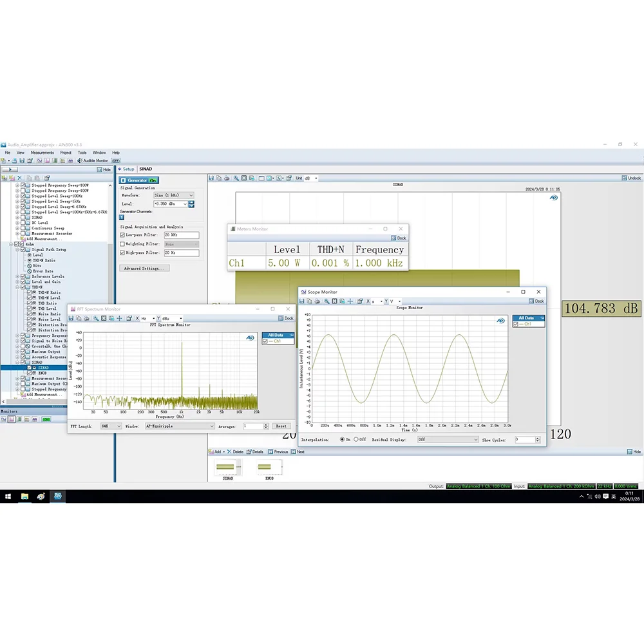Click the Advanced Settings button

click(x=144, y=268)
